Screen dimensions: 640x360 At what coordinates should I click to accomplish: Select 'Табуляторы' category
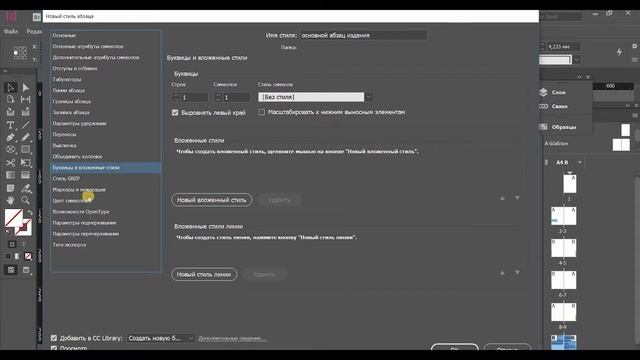coord(106,80)
